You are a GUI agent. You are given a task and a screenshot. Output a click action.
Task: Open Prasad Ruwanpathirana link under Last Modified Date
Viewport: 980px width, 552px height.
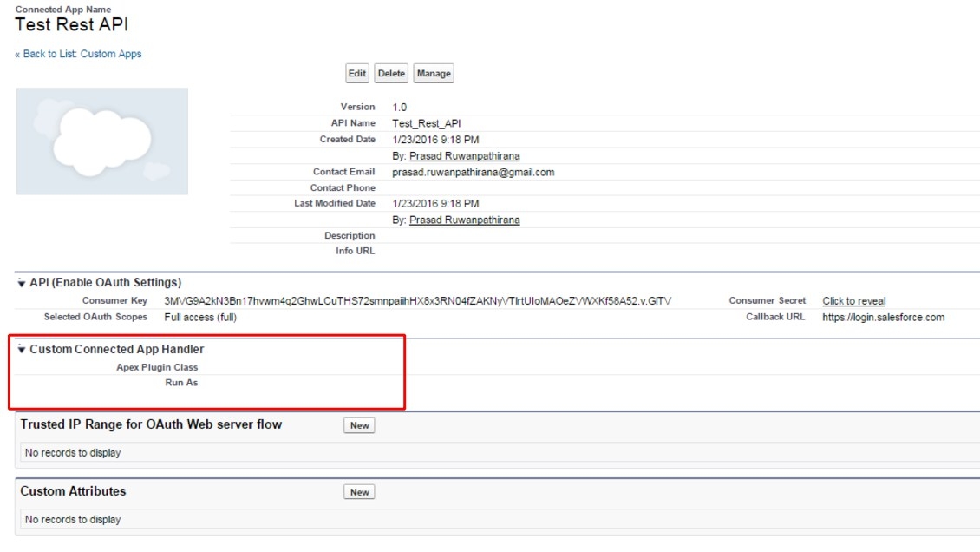(464, 220)
